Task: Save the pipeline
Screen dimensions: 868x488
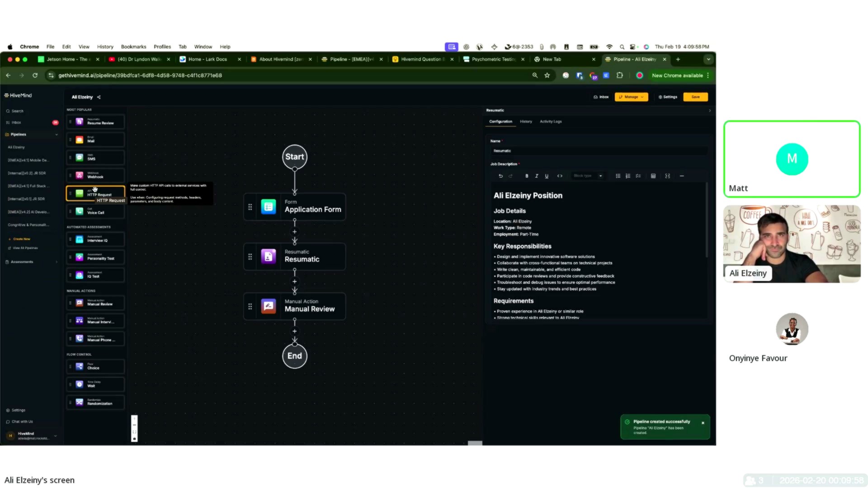Action: point(695,97)
